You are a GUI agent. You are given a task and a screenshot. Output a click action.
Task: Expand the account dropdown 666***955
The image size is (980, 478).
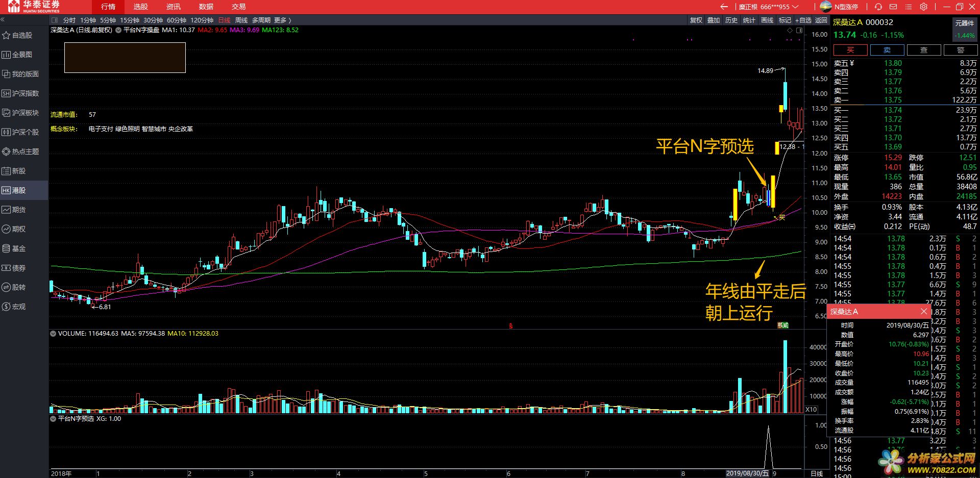pos(795,7)
